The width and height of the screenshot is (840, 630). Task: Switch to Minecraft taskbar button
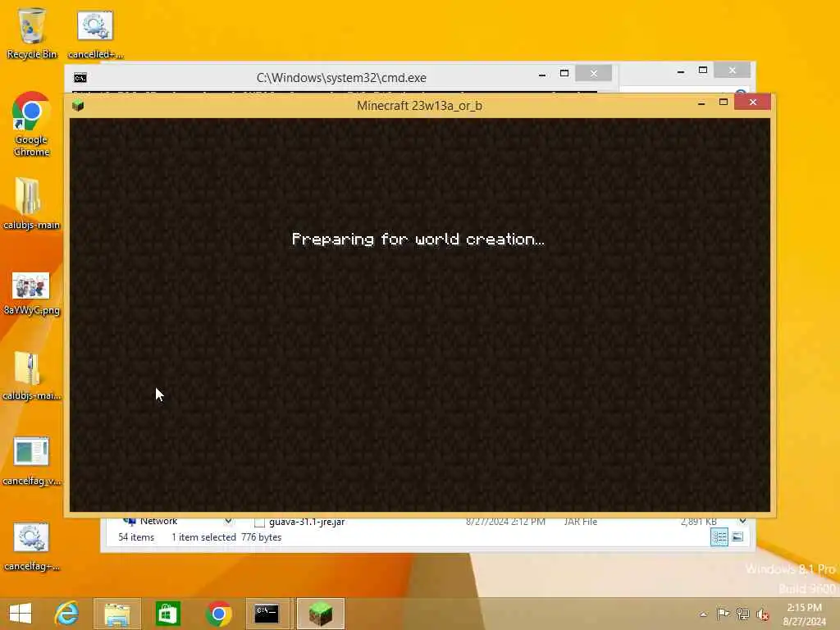click(x=320, y=614)
